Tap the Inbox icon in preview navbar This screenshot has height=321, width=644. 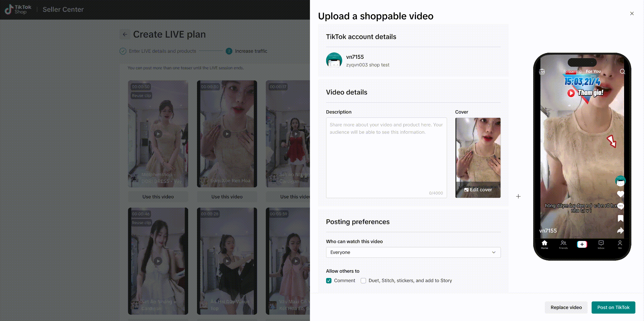[601, 244]
